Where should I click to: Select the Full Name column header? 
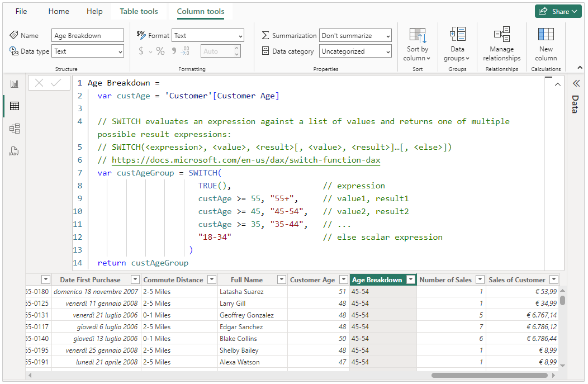(x=246, y=279)
